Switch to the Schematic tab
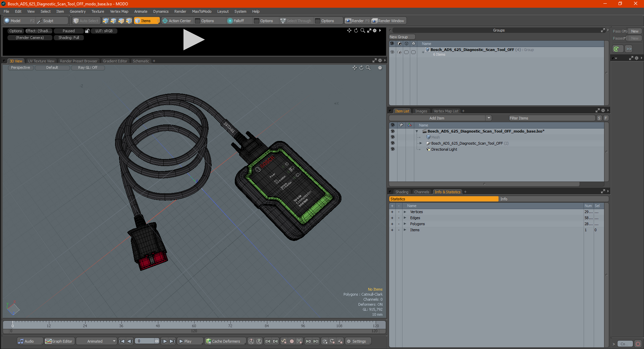Screen dimensions: 644x349 coord(141,61)
